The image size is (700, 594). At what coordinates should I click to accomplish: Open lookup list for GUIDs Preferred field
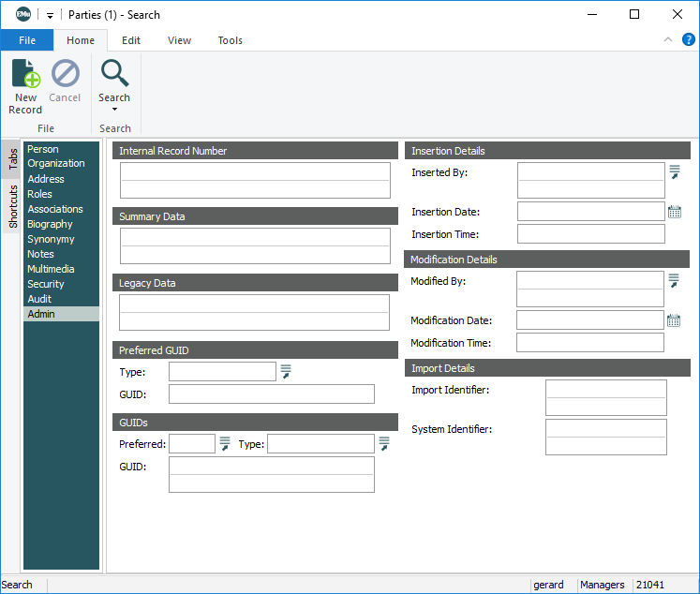[x=225, y=443]
